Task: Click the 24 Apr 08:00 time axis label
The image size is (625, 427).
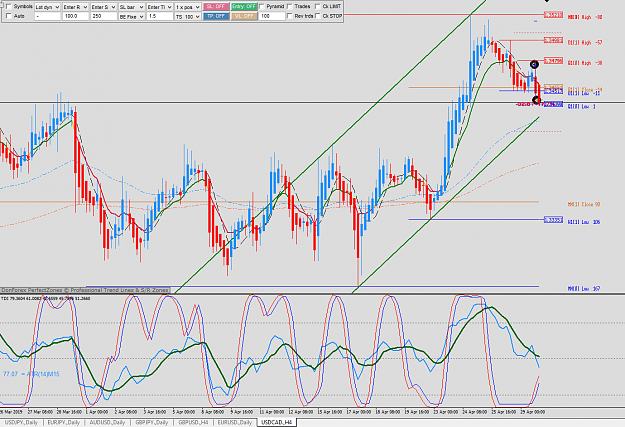Action: coord(474,412)
